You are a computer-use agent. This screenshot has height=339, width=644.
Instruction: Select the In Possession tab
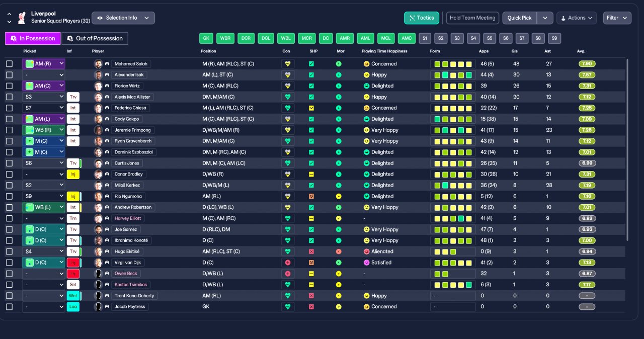coord(33,38)
